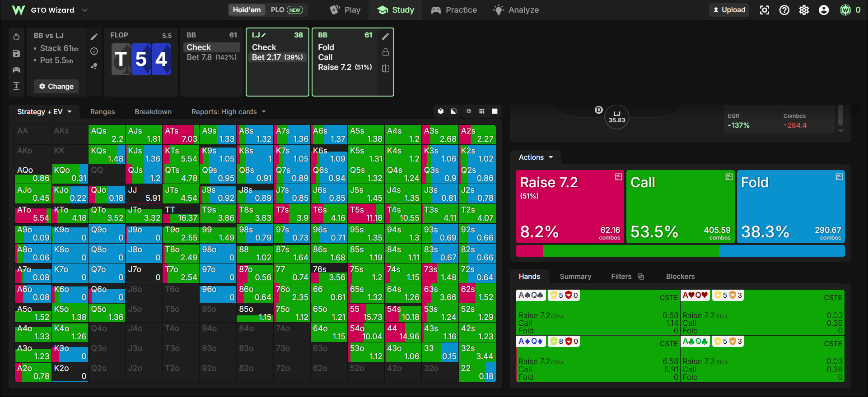Click the cube view icon above the hand matrix

tap(441, 111)
